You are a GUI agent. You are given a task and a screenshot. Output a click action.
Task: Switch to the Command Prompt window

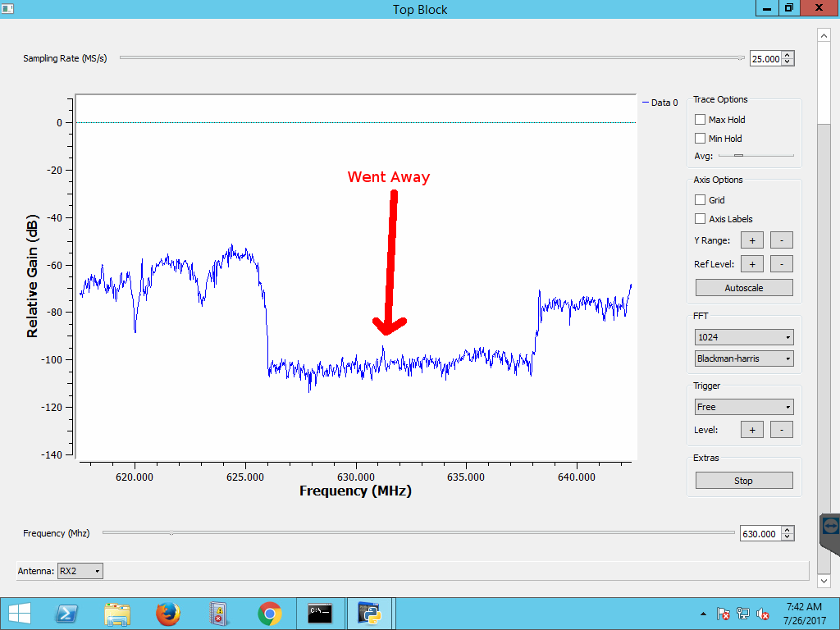tap(320, 613)
